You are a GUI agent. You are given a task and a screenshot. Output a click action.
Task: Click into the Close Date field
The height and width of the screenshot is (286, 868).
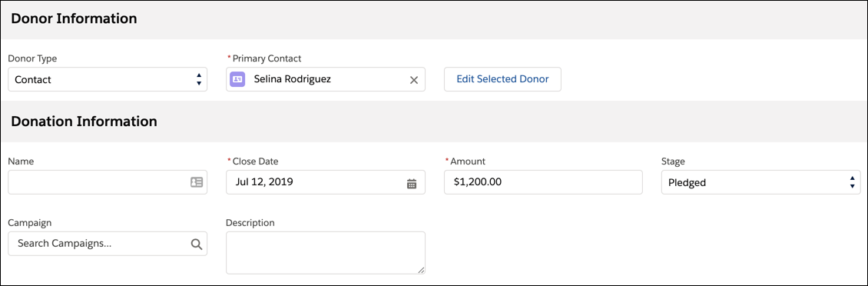click(326, 182)
